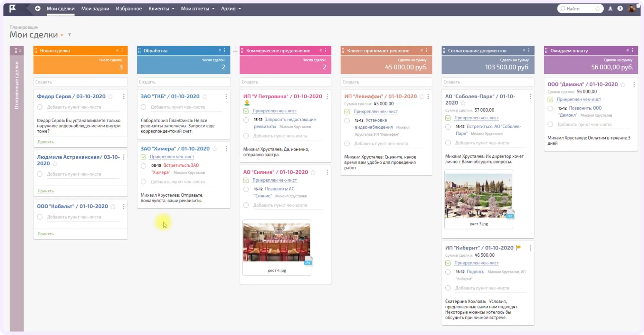Open three-dot menu on ООО "Дамокл" card
644x335 pixels.
coord(634,84)
